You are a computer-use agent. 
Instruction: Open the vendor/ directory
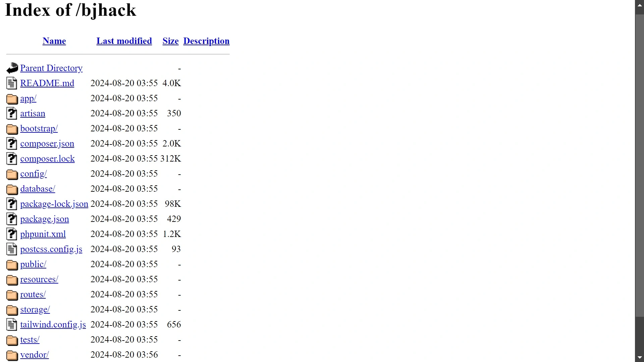click(x=34, y=355)
